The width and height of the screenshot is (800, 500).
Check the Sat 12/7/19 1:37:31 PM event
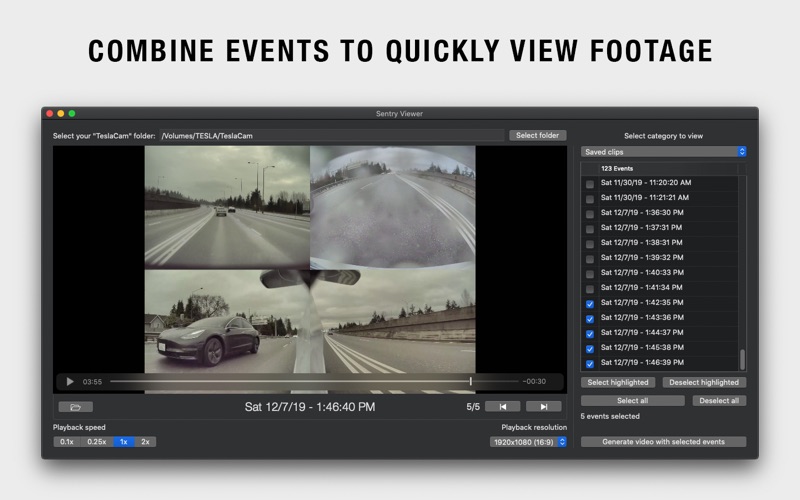pyautogui.click(x=590, y=229)
